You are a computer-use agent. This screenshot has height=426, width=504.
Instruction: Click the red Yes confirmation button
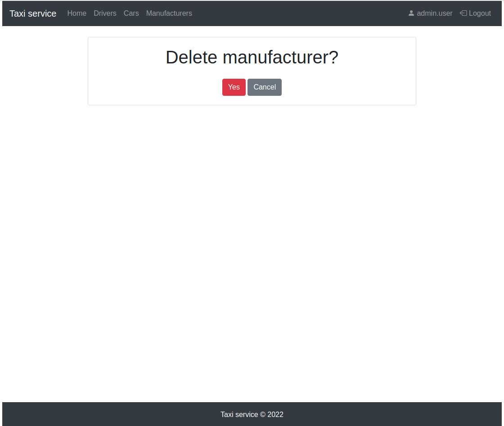click(234, 87)
